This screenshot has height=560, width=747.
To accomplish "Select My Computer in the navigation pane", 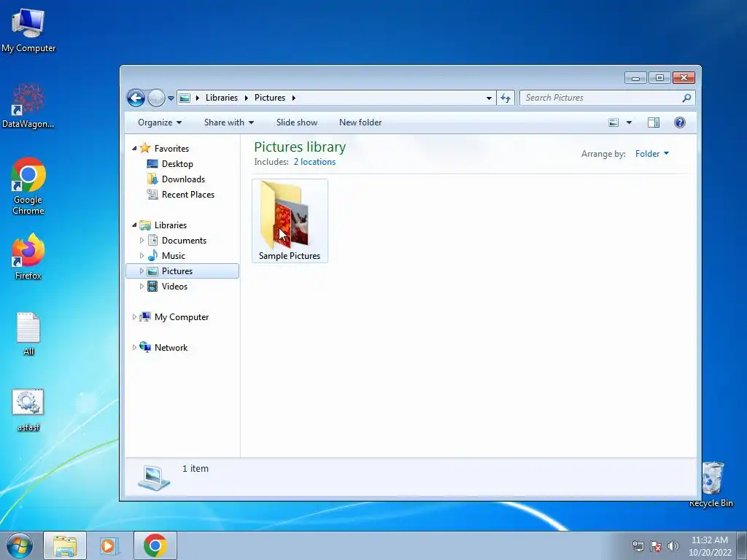I will click(x=182, y=317).
